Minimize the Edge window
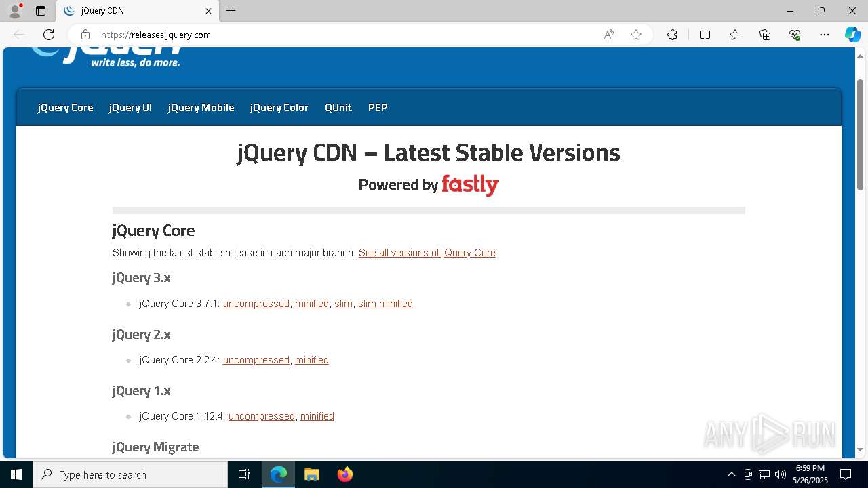The width and height of the screenshot is (868, 488). pyautogui.click(x=789, y=11)
